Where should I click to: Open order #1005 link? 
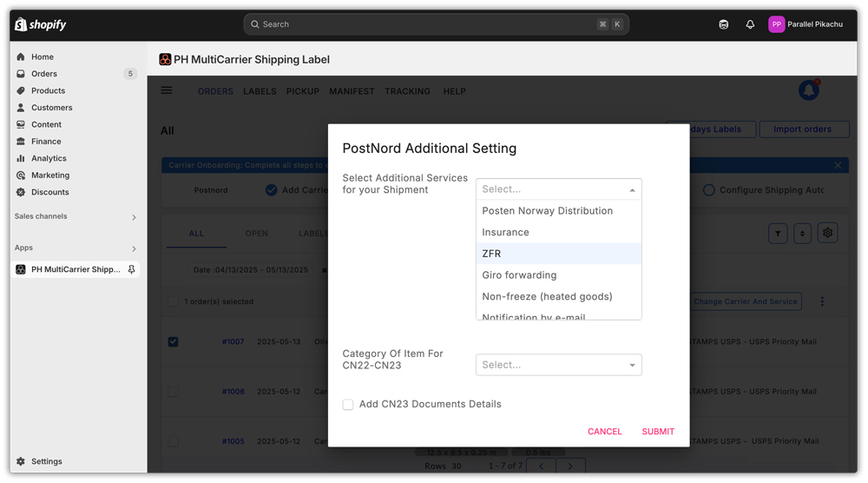point(233,441)
